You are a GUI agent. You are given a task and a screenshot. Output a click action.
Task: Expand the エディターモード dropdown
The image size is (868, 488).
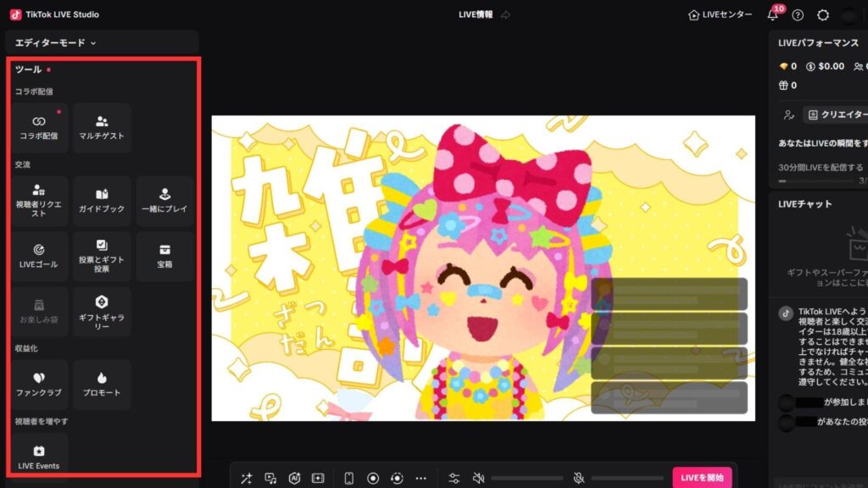[x=56, y=42]
